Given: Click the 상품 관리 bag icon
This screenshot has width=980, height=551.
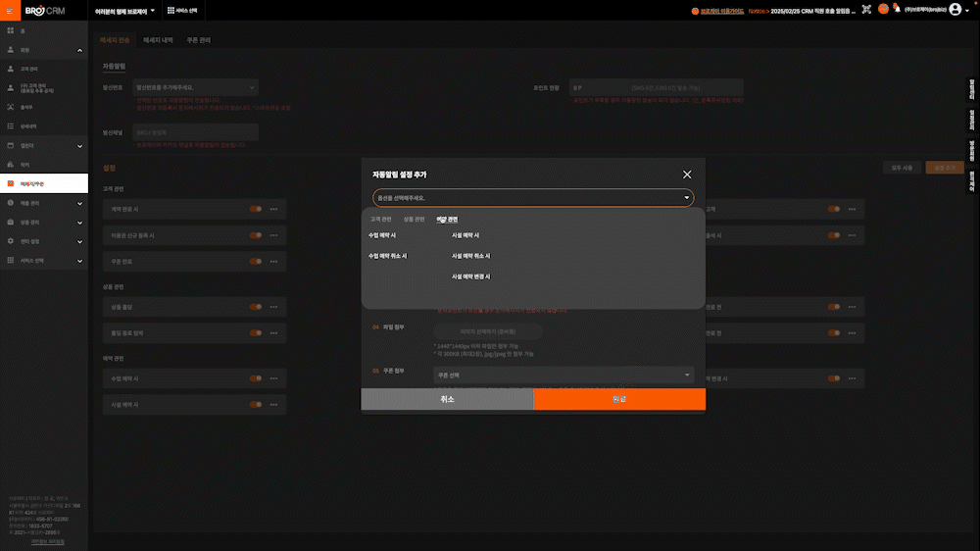Looking at the screenshot, I should coord(10,222).
